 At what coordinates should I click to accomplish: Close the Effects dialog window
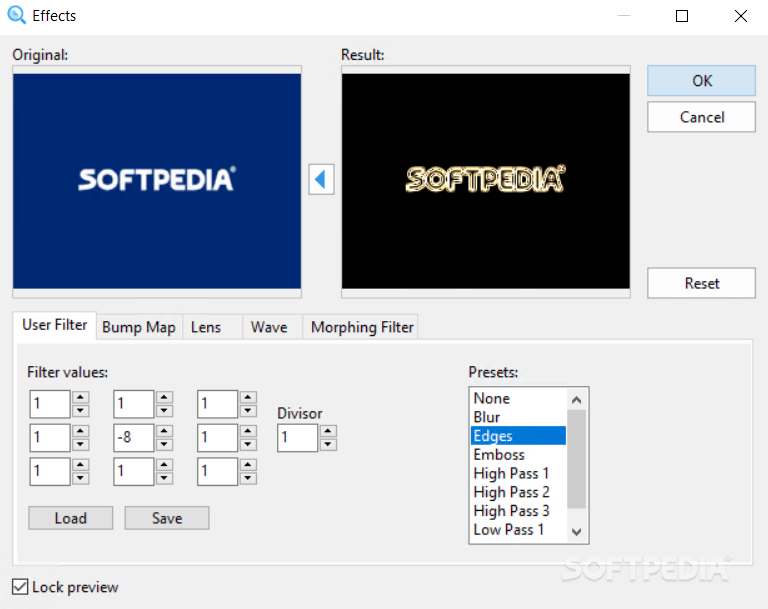pyautogui.click(x=741, y=16)
